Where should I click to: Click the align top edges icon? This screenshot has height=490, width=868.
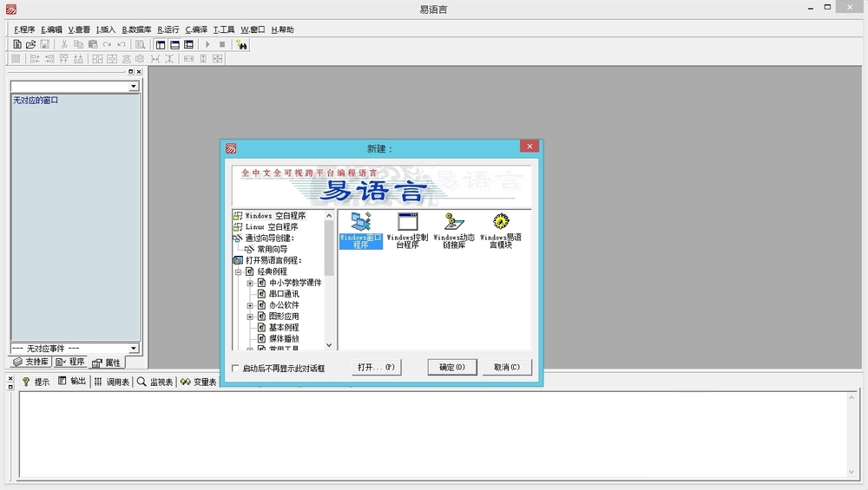(63, 59)
